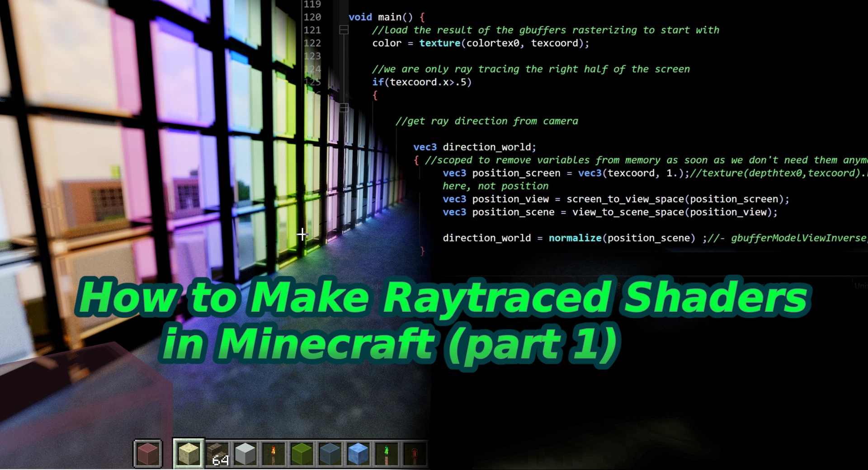The width and height of the screenshot is (868, 470).
Task: Click 'screen_to_view_space' function call
Action: (x=625, y=199)
